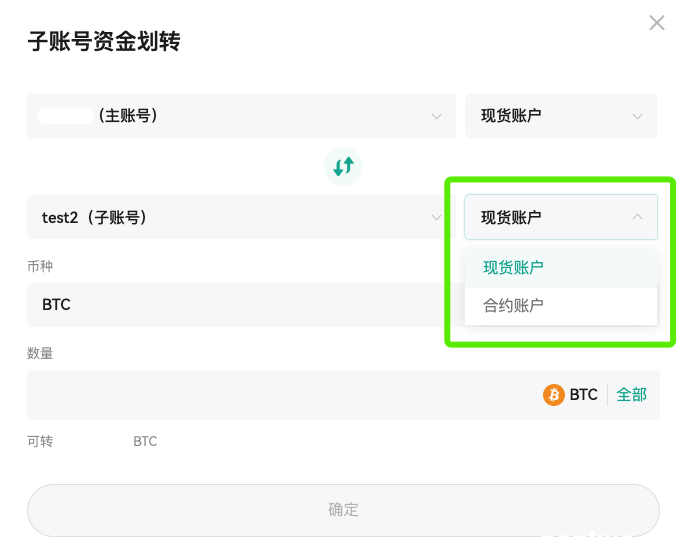This screenshot has width=683, height=557.
Task: Close the sub-account transfer dialog
Action: (x=657, y=23)
